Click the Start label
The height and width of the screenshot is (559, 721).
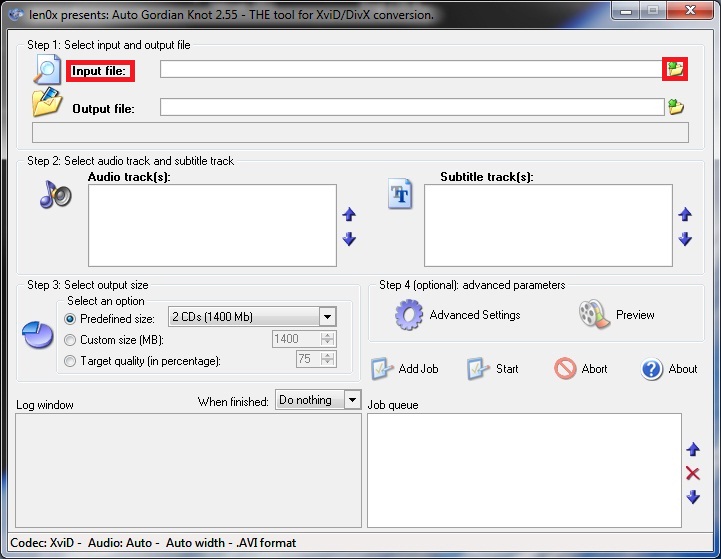pos(507,369)
